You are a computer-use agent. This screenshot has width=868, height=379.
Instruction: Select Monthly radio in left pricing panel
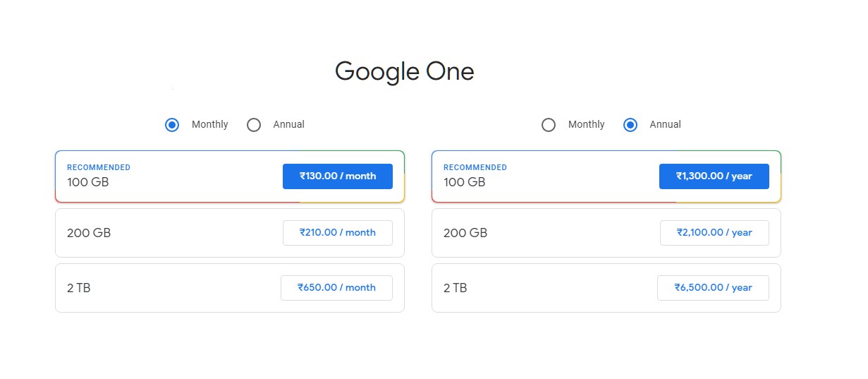(172, 125)
